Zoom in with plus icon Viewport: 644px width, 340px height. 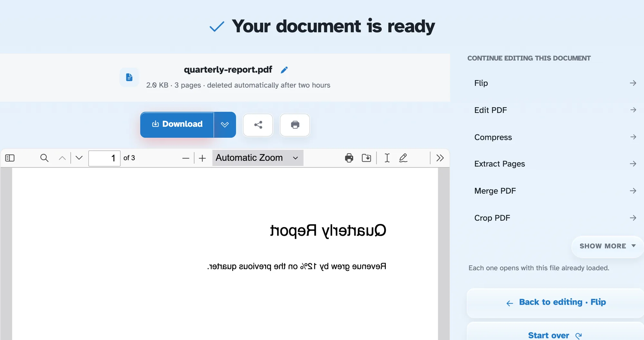pyautogui.click(x=202, y=158)
